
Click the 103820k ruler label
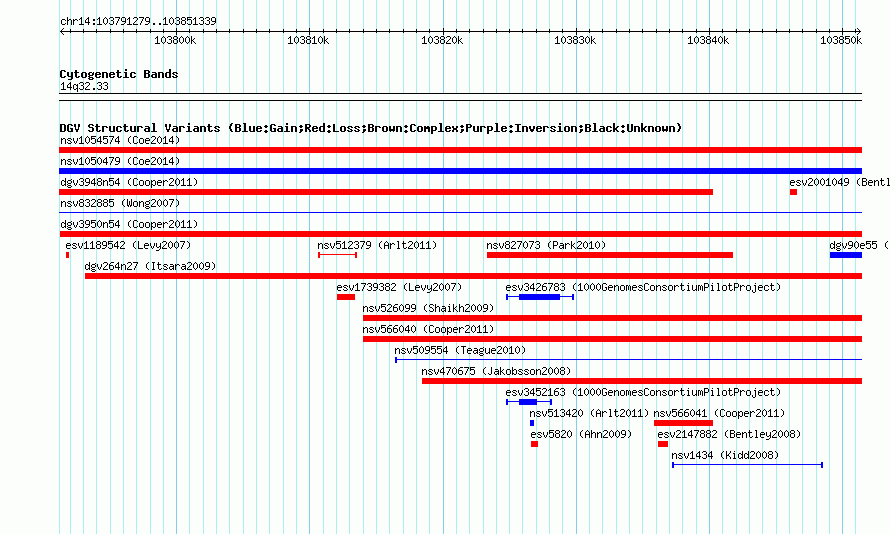click(442, 40)
